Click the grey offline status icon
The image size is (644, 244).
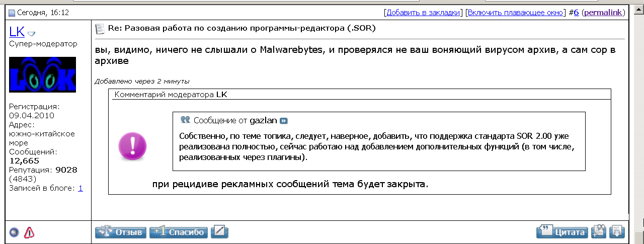[x=14, y=232]
